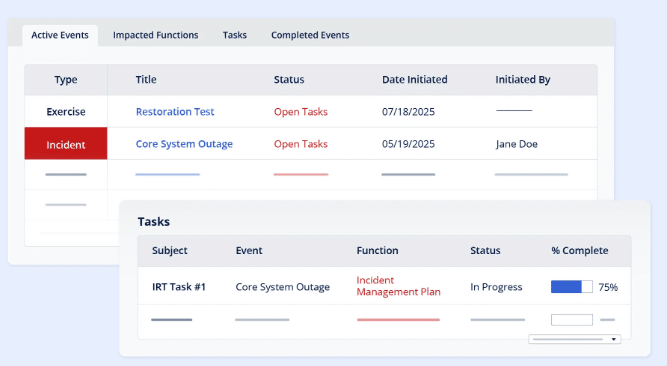This screenshot has width=667, height=366.
Task: Click the % Complete column header
Action: click(x=580, y=251)
